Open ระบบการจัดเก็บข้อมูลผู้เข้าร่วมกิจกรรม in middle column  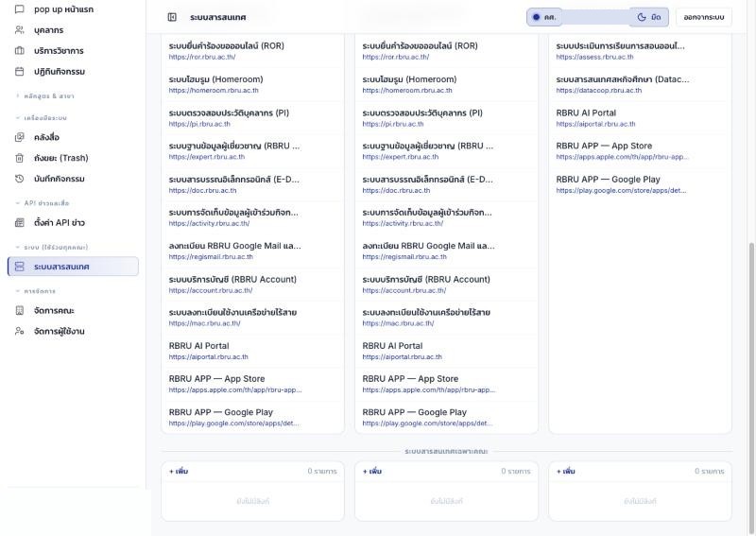tap(446, 217)
